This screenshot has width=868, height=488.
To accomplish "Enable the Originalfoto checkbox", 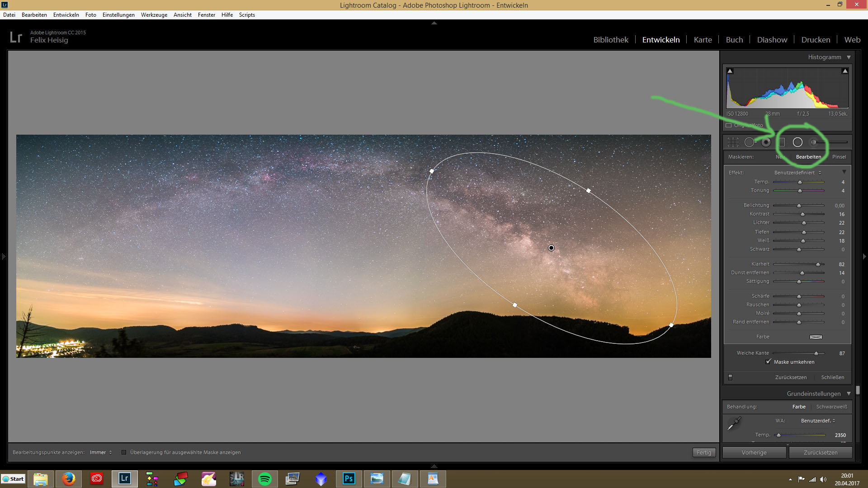I will (x=728, y=125).
